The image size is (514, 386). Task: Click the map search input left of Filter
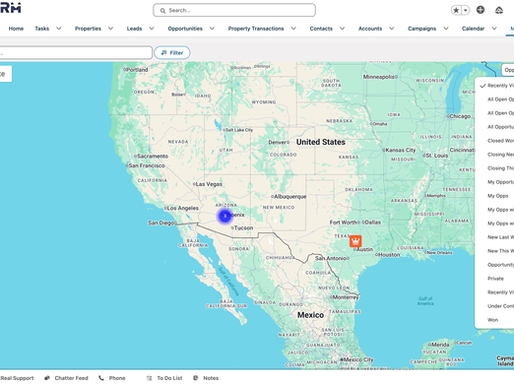76,53
